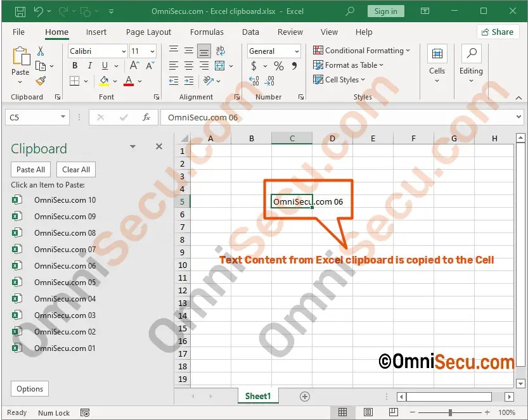Open the Calibri font name dropdown

pyautogui.click(x=124, y=51)
